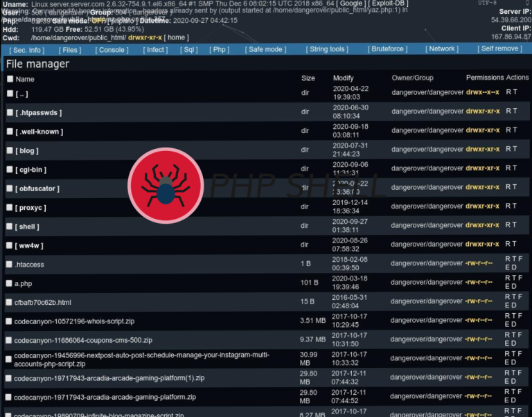Click the home link next to Cwd
Image resolution: width=532 pixels, height=417 pixels.
pos(177,37)
